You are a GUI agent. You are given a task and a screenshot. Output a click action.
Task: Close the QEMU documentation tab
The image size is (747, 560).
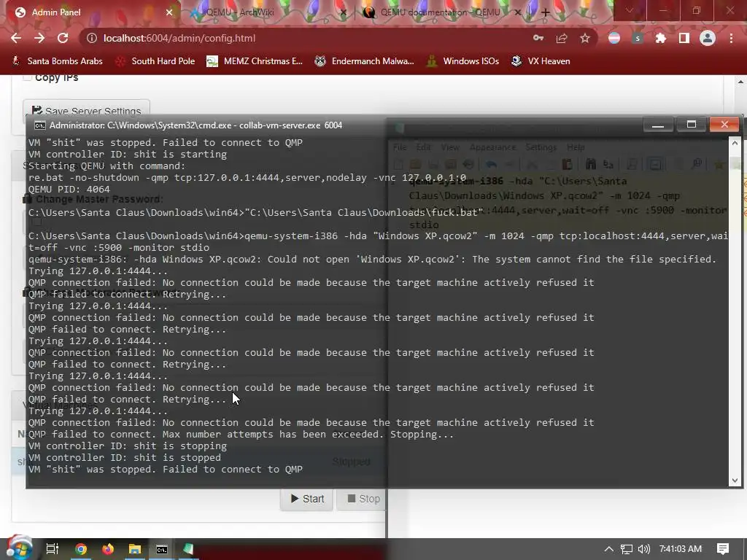pyautogui.click(x=518, y=12)
